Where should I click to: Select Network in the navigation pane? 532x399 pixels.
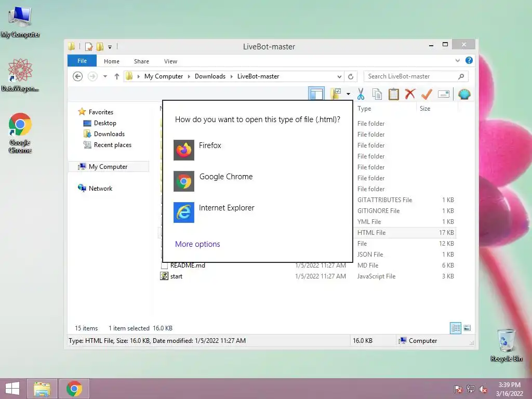tap(100, 188)
